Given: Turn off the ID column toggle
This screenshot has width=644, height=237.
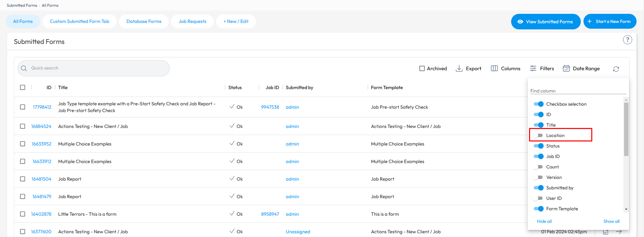Looking at the screenshot, I should coord(539,114).
